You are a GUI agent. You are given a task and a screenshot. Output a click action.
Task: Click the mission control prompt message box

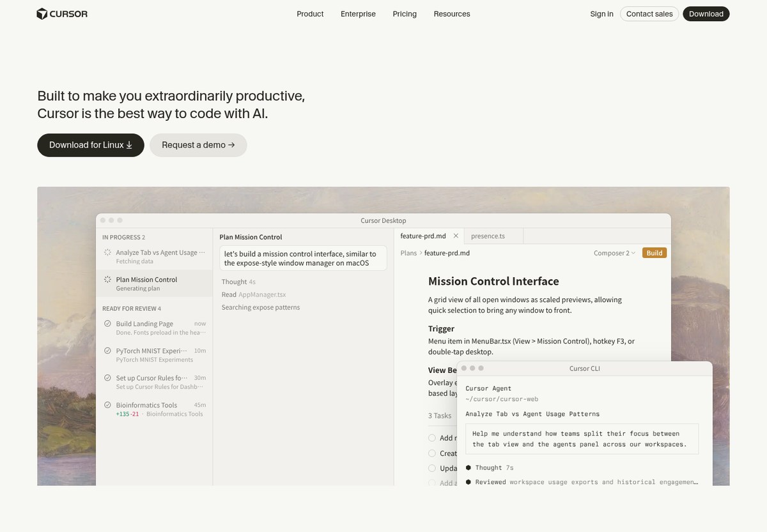[x=303, y=258]
